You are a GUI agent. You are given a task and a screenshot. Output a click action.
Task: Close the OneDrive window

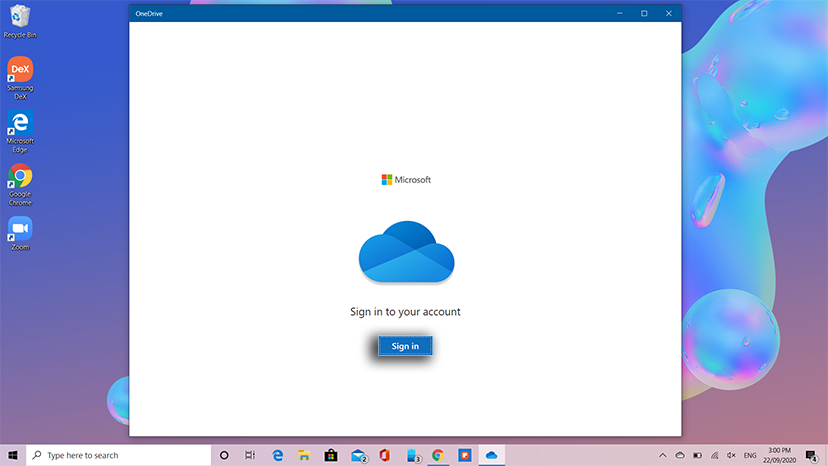click(669, 13)
